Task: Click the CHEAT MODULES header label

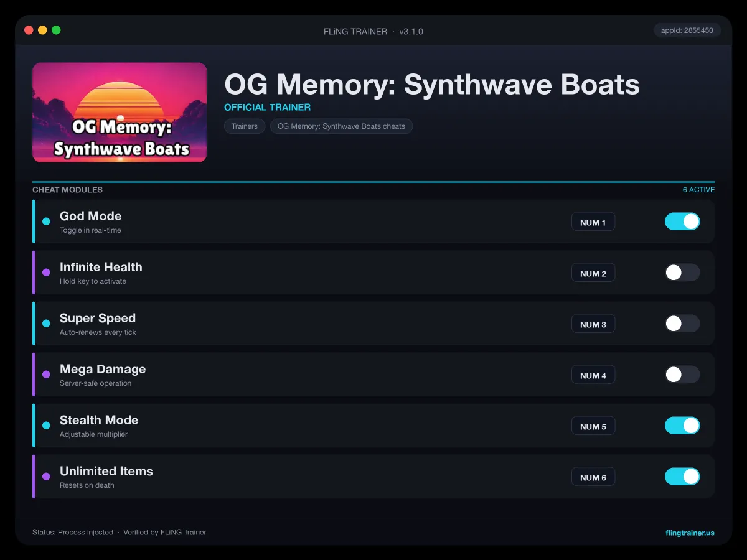Action: (67, 190)
